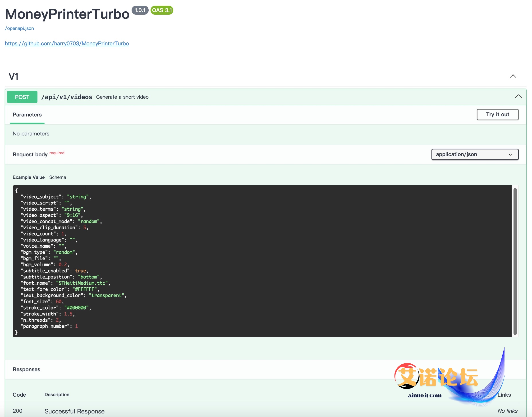Select the Example Value tab
This screenshot has width=532, height=417.
coord(28,177)
